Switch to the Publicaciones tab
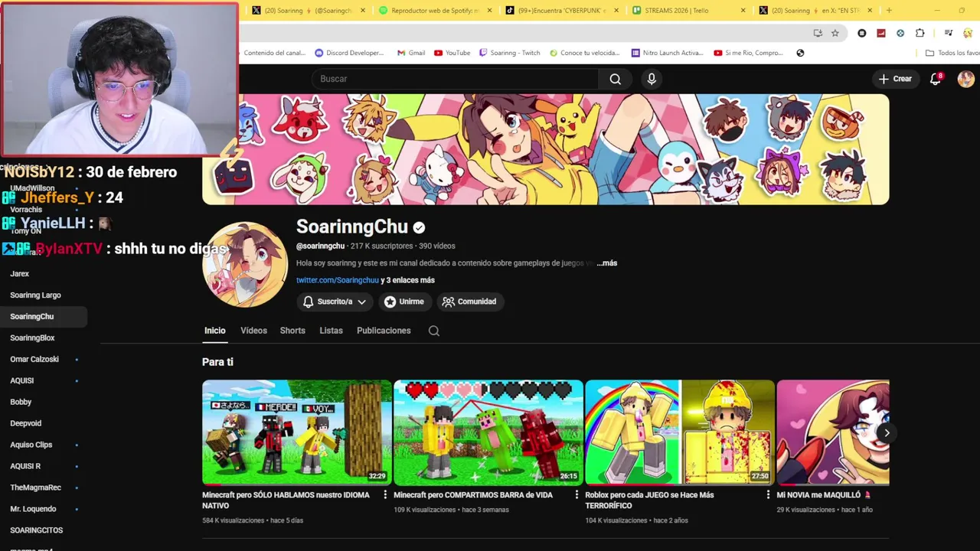 pyautogui.click(x=384, y=331)
